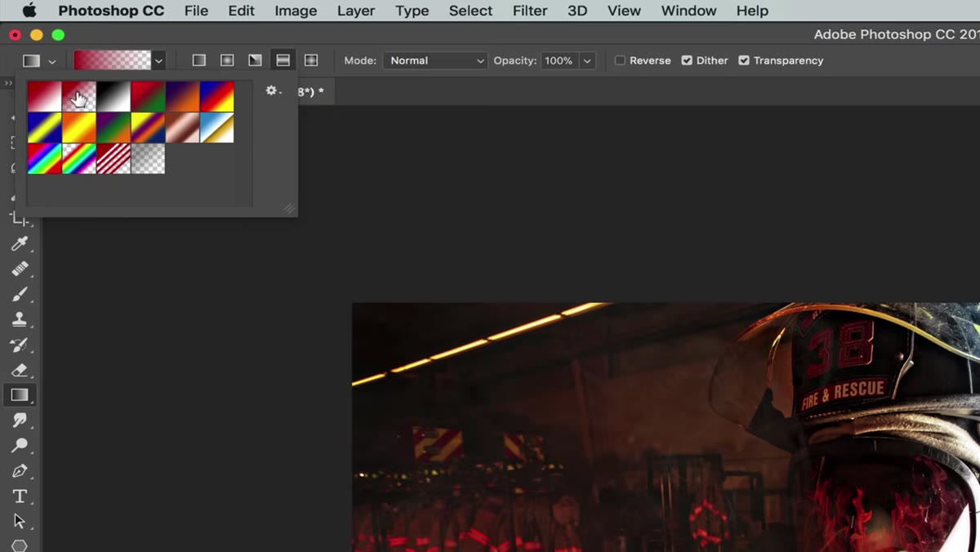Open the View menu

[624, 11]
